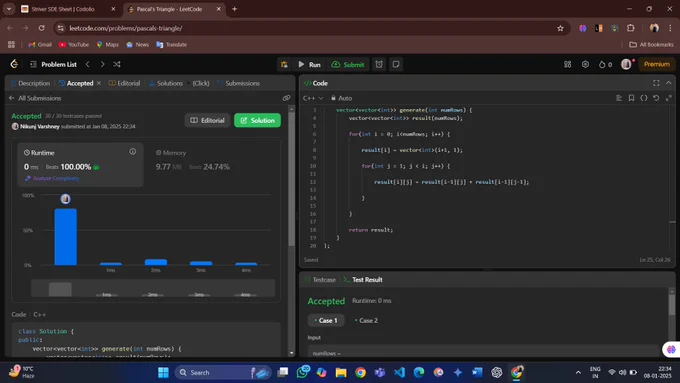Open Chrome tab search dropdown
The height and width of the screenshot is (383, 680).
click(x=9, y=9)
